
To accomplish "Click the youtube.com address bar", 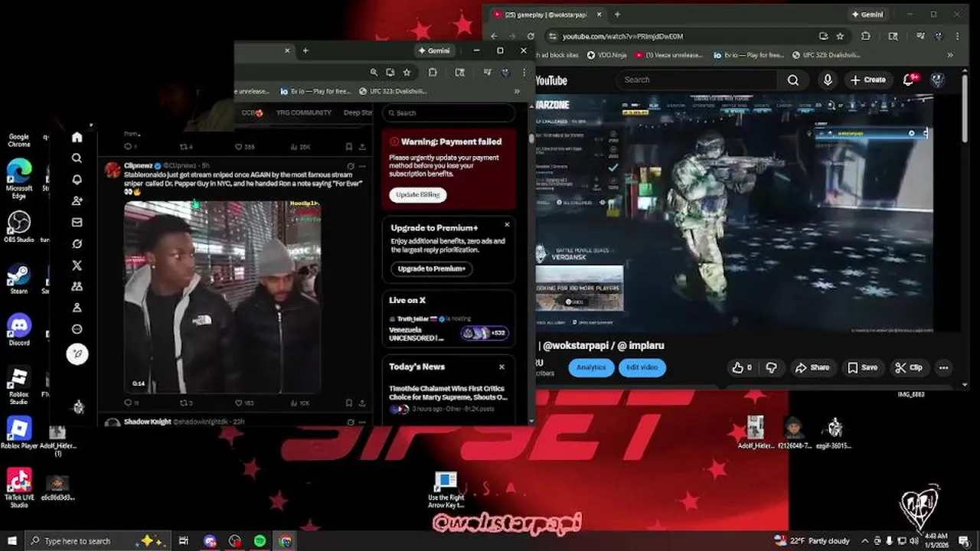I will click(x=681, y=36).
